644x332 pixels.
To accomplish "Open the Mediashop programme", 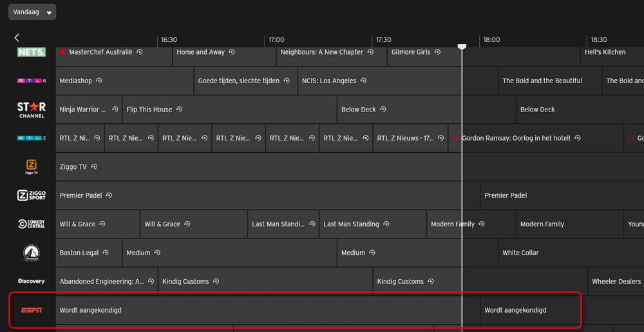I will pos(124,81).
